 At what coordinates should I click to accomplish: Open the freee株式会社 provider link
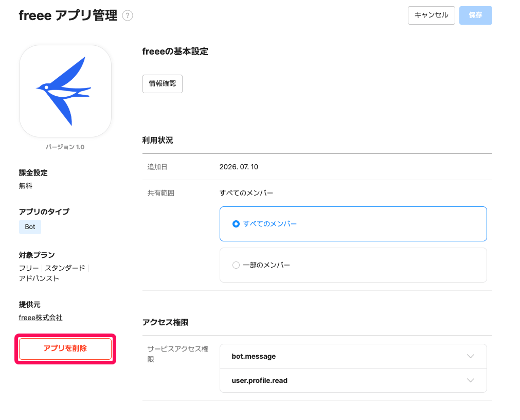(41, 318)
